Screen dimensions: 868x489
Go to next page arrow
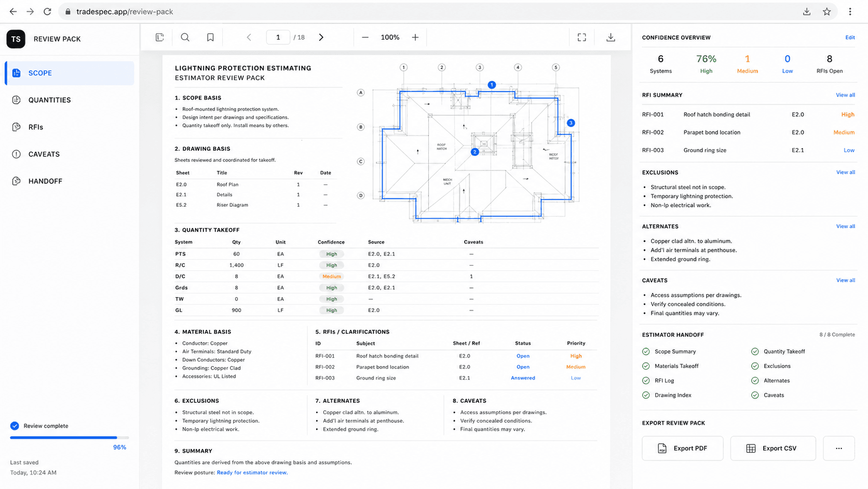click(x=321, y=37)
